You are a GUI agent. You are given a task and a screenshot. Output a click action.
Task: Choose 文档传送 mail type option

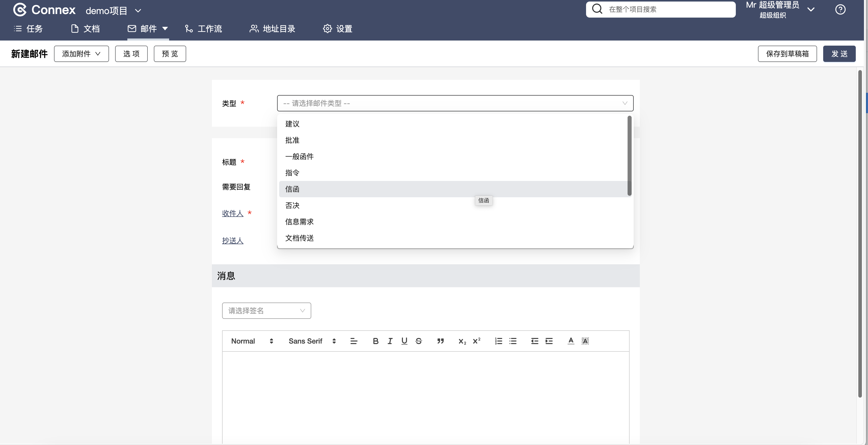point(299,238)
